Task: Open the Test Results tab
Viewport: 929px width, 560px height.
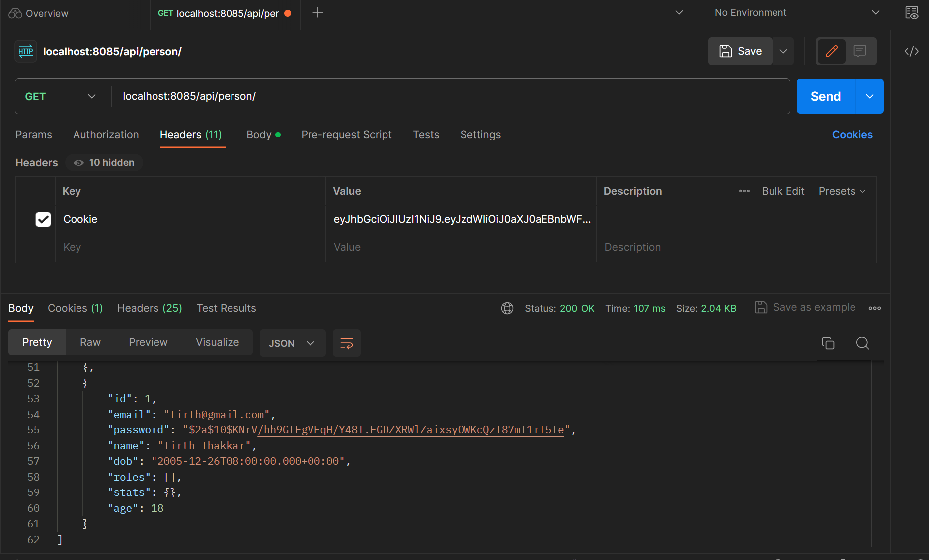Action: (x=226, y=308)
